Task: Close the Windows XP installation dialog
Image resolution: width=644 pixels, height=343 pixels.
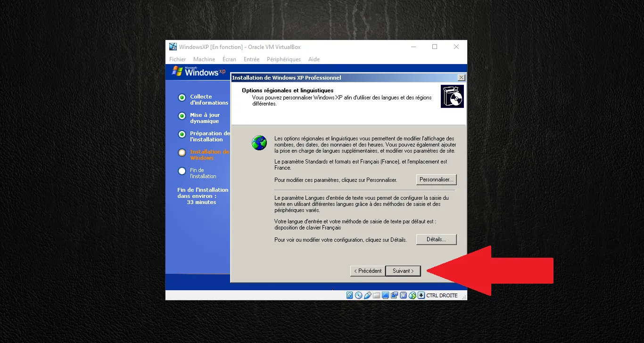Action: point(461,78)
